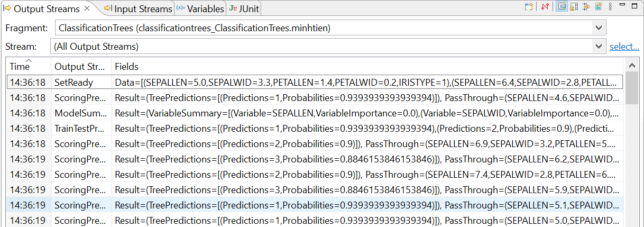Sort by the Time column header
This screenshot has width=644, height=227.
29,67
